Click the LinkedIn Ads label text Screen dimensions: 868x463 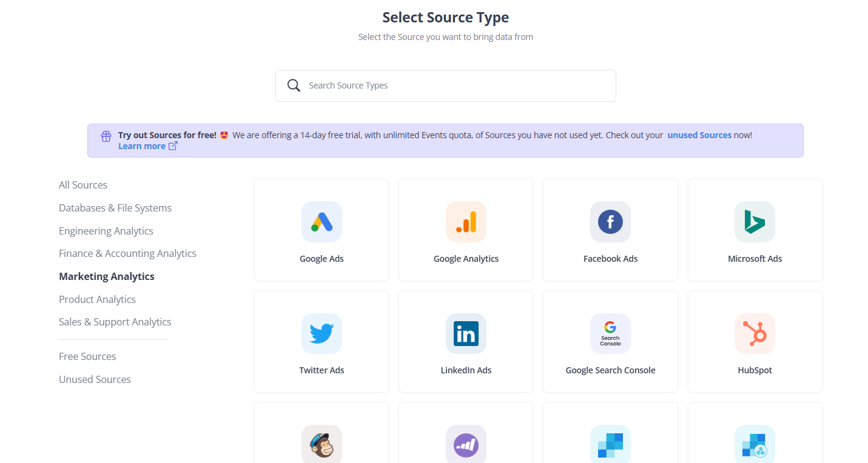pos(466,370)
